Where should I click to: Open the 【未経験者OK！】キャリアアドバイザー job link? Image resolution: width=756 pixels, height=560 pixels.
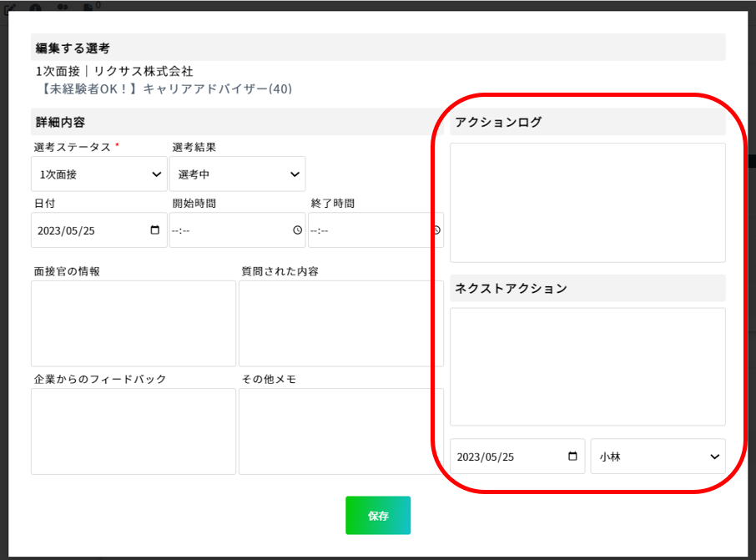[x=164, y=88]
